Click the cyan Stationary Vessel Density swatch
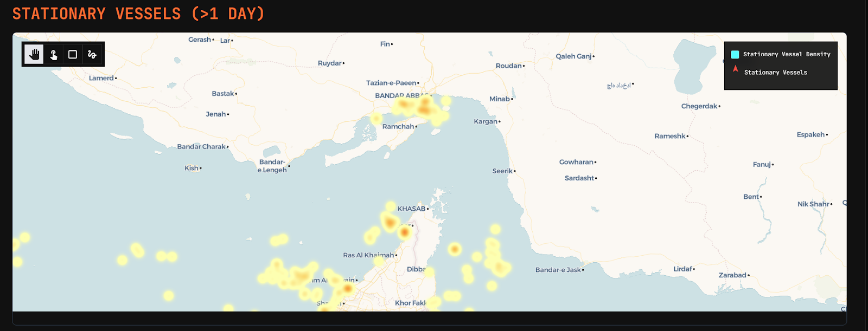This screenshot has width=868, height=331. [735, 54]
